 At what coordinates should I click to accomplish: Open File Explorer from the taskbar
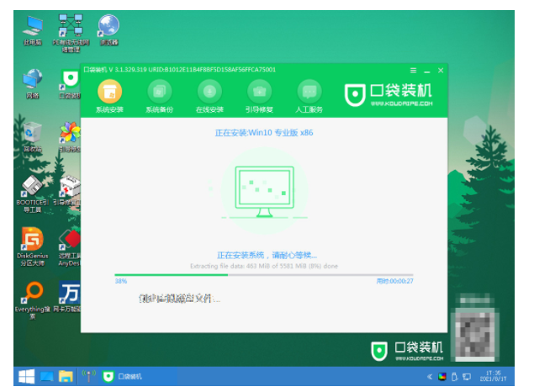(x=66, y=376)
